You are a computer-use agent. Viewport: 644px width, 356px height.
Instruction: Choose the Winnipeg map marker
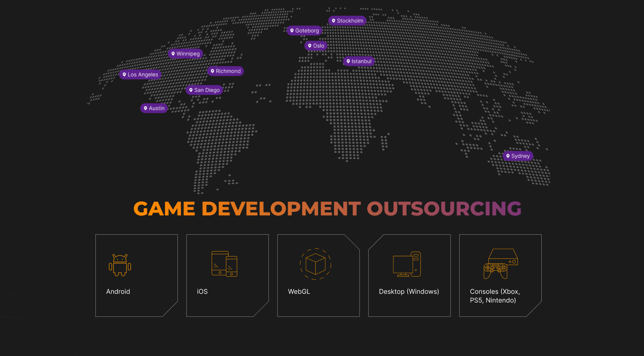[185, 54]
